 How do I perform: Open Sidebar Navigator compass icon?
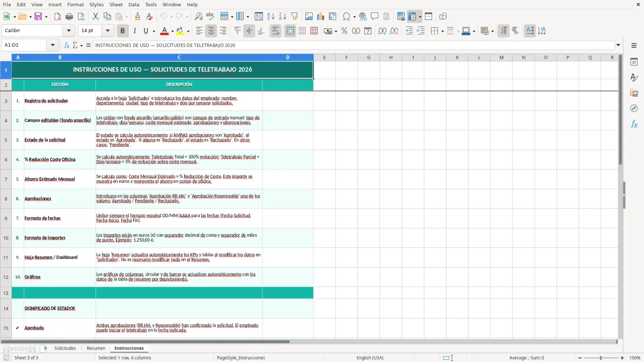(x=634, y=108)
